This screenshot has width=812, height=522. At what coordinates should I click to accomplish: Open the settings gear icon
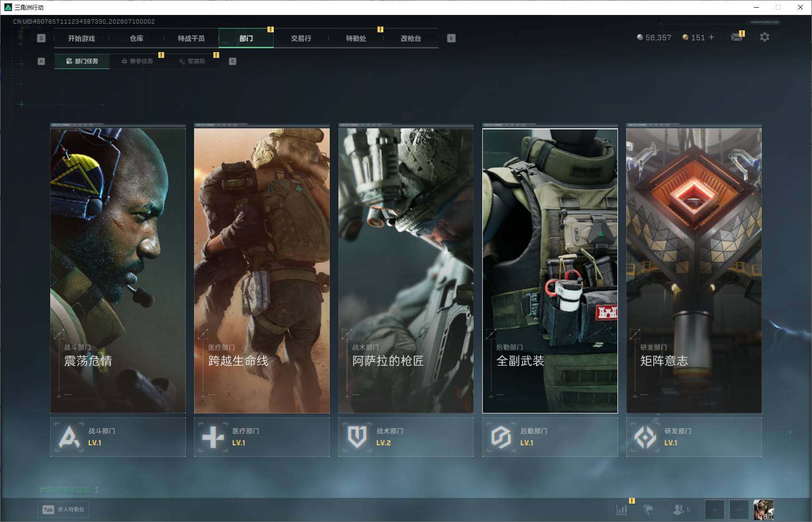[764, 37]
